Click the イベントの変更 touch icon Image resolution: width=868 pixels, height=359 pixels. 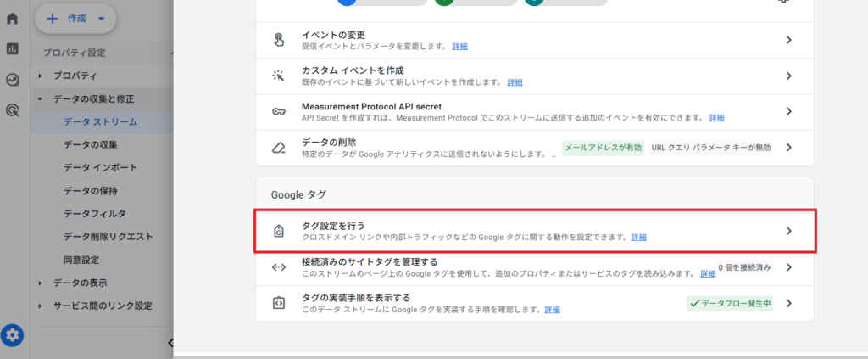(279, 40)
